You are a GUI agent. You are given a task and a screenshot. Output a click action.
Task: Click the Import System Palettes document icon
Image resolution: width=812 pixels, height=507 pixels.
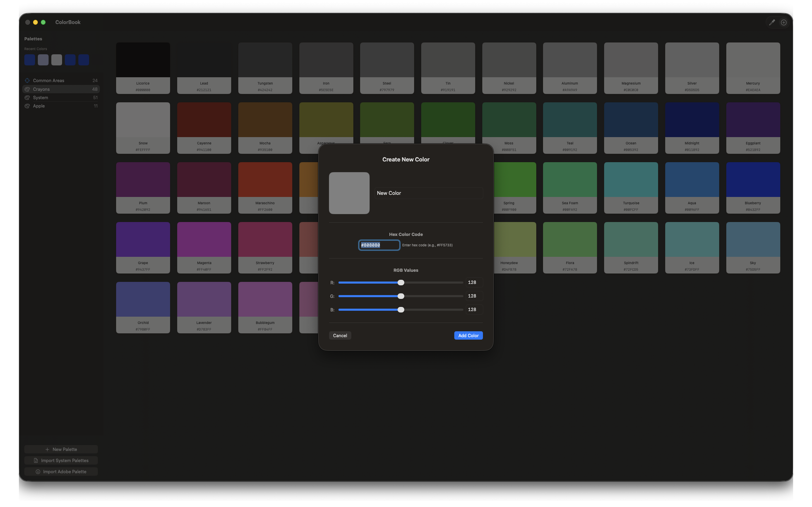tap(36, 461)
